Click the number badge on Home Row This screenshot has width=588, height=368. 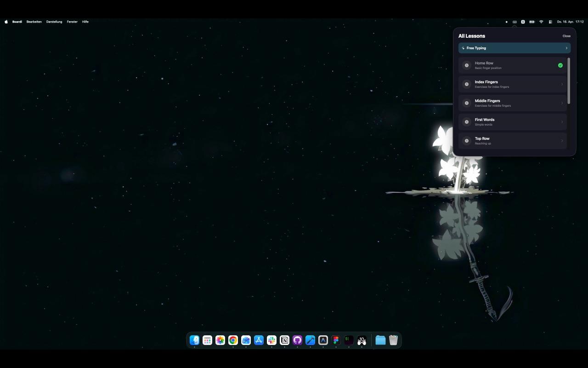click(x=467, y=65)
